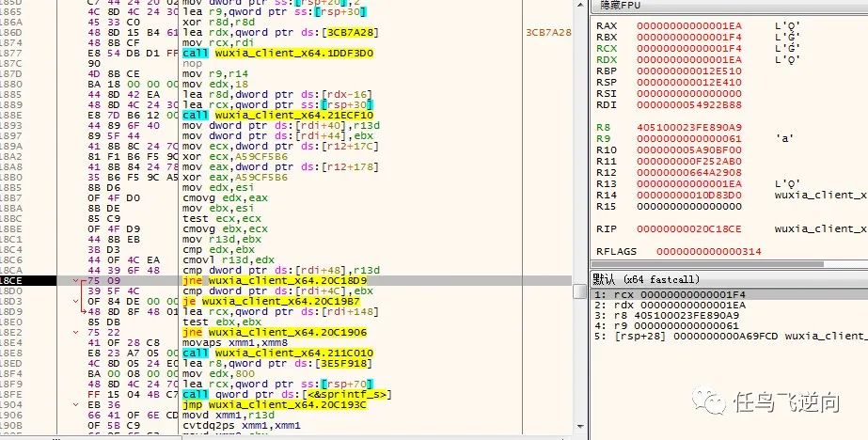Select cmp dword ptr ds:[rdi+4C],ebx
The height and width of the screenshot is (440, 868).
tap(277, 291)
